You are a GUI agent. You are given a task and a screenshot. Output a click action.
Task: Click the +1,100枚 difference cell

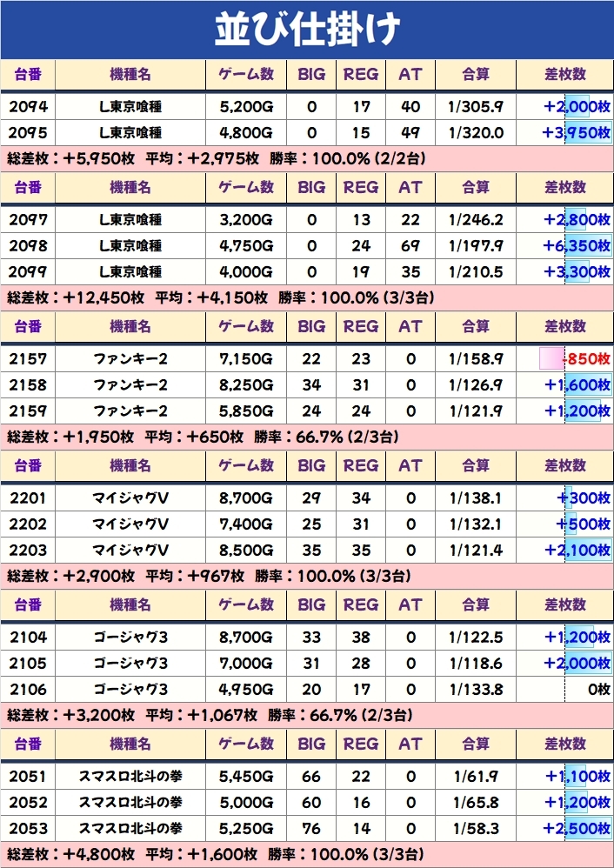[x=564, y=777]
